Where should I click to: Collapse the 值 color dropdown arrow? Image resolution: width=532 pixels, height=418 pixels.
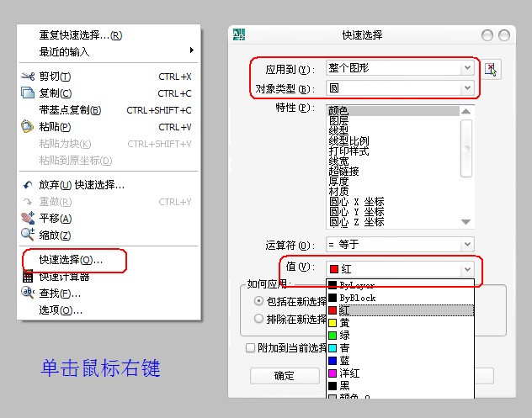coord(467,269)
